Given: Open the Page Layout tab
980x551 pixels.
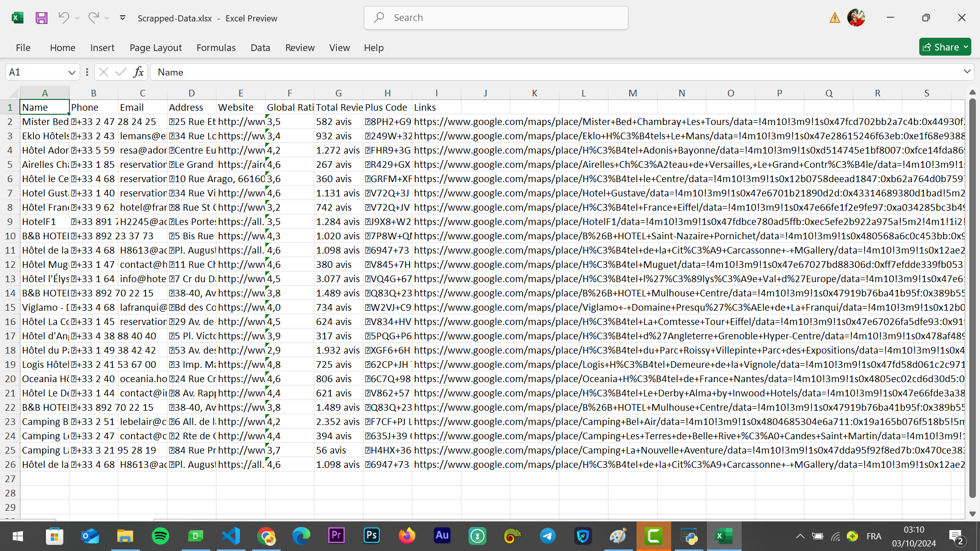Looking at the screenshot, I should tap(155, 47).
